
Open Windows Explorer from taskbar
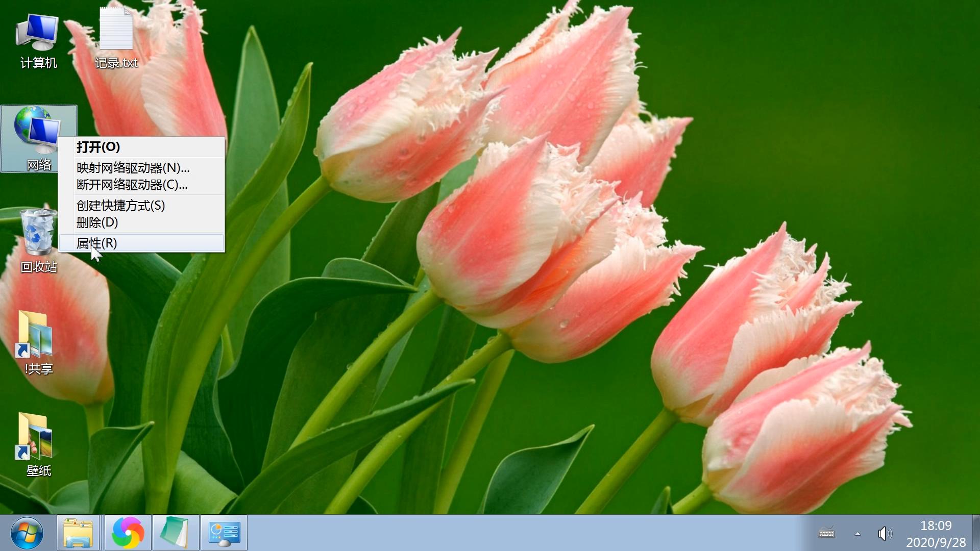(78, 533)
